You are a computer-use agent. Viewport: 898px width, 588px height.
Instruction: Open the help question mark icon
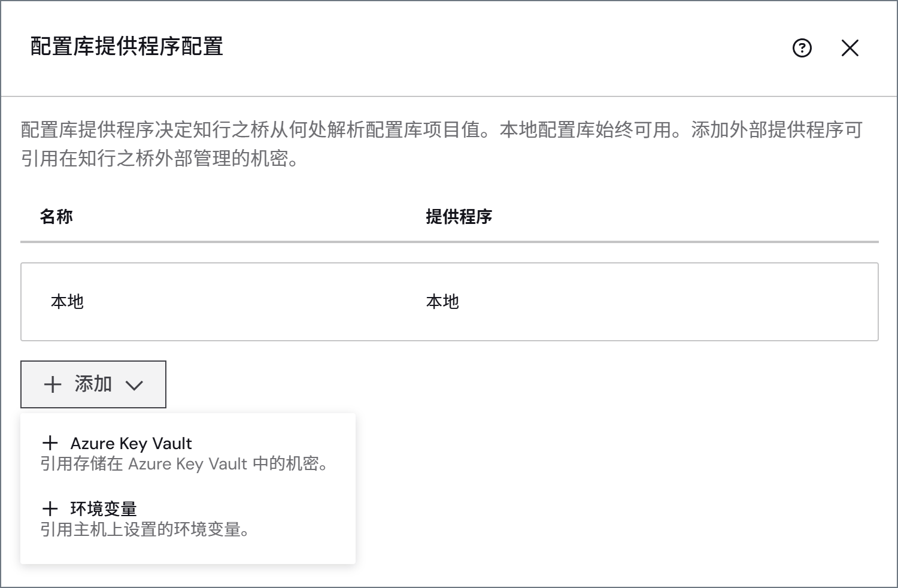point(802,48)
